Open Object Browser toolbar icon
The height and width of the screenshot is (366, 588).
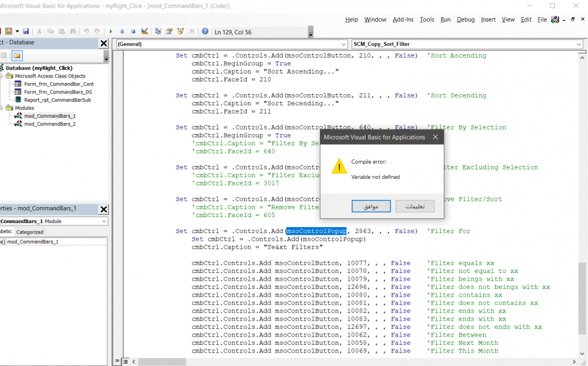(181, 32)
